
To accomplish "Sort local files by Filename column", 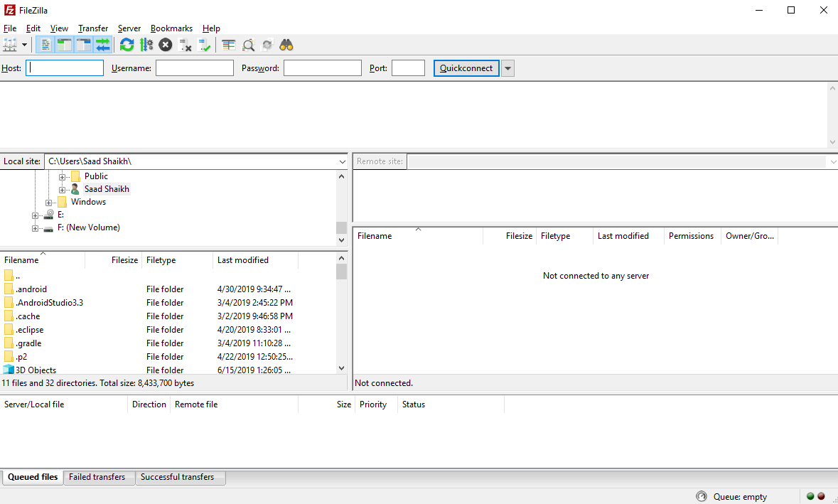I will click(x=43, y=260).
